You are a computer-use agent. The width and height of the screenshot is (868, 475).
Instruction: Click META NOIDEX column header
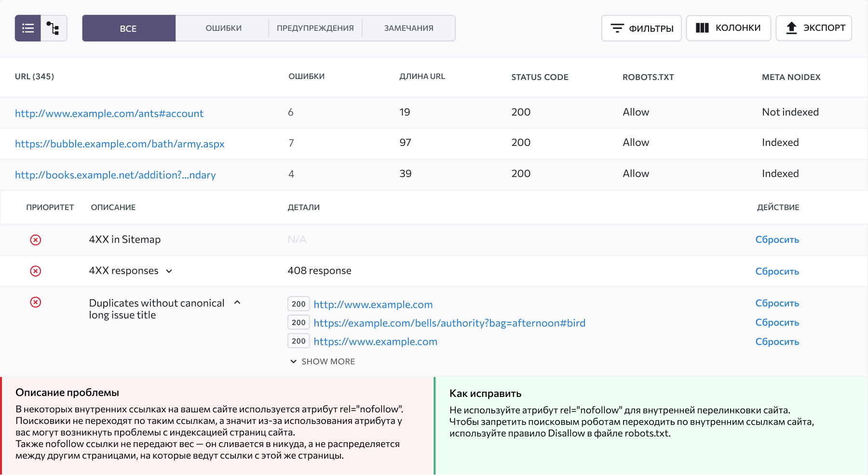coord(791,77)
